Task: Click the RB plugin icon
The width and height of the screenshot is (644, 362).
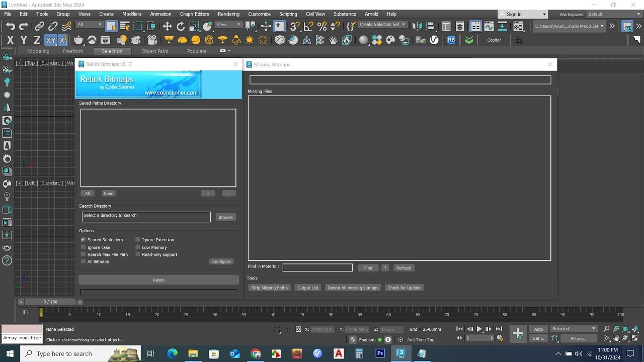Action: click(x=451, y=40)
